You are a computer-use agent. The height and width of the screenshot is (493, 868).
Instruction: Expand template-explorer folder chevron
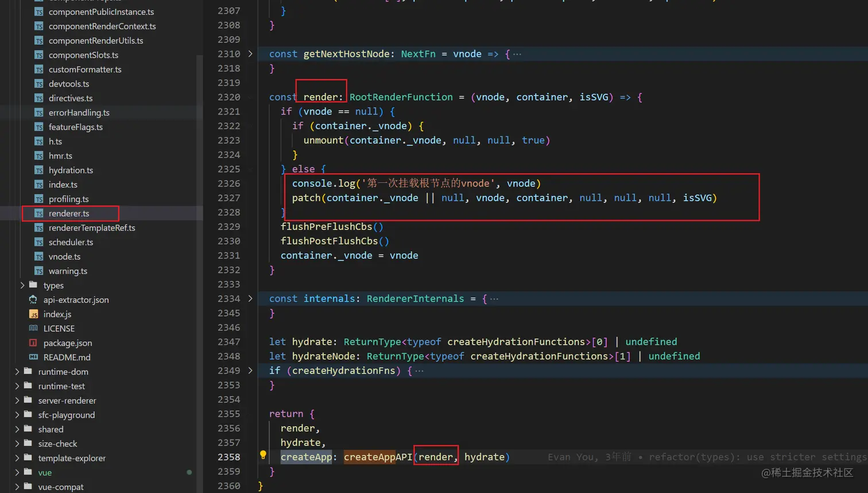click(17, 458)
